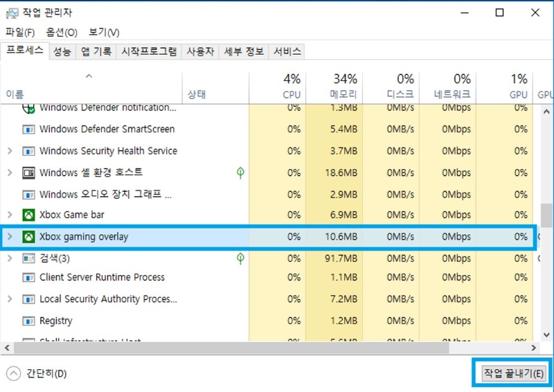Open the 보기(V) menu
This screenshot has width=554, height=392.
click(104, 33)
